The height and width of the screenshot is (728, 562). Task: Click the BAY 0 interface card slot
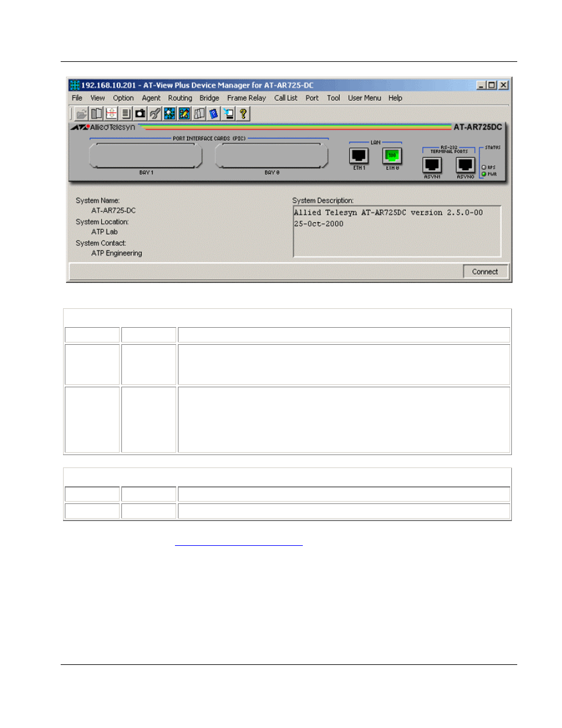(x=272, y=156)
